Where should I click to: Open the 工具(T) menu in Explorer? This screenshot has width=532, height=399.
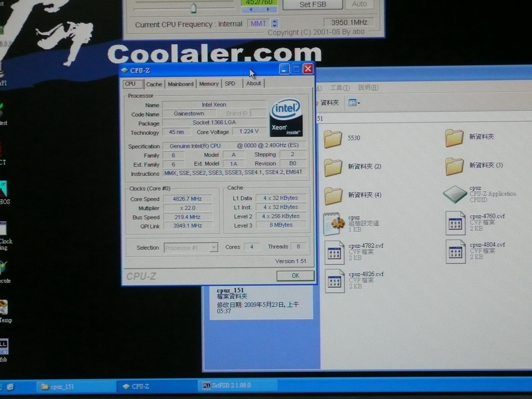tap(340, 88)
